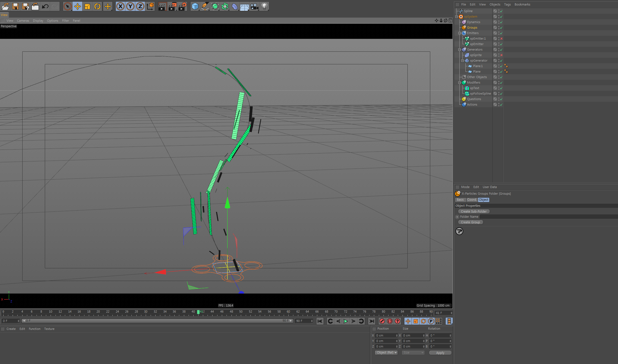Click the Undo arrow icon
This screenshot has width=618, height=364.
click(45, 6)
